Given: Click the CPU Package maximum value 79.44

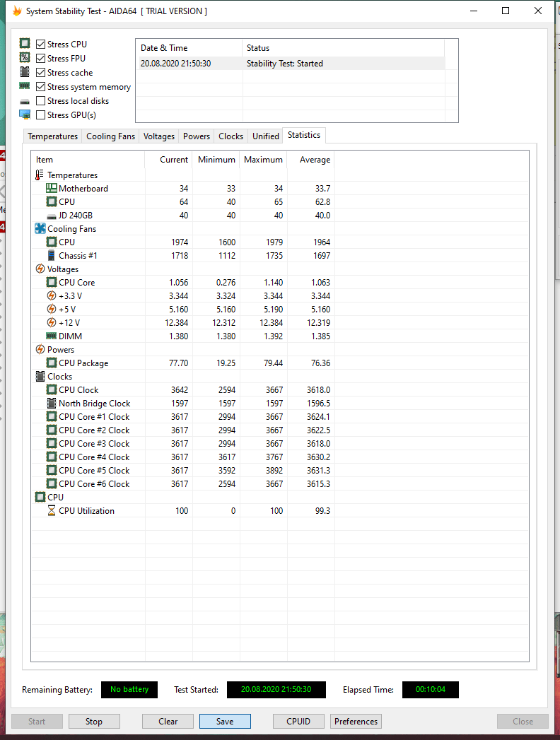Looking at the screenshot, I should click(273, 363).
